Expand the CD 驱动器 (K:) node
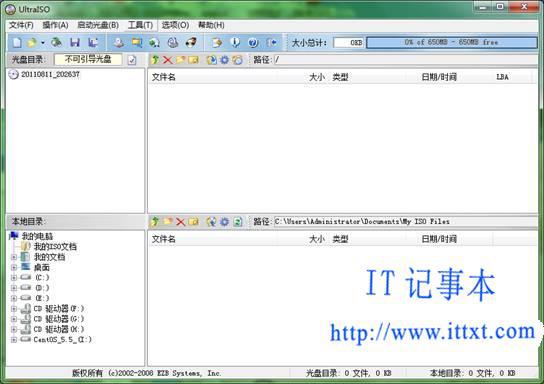 pyautogui.click(x=14, y=330)
